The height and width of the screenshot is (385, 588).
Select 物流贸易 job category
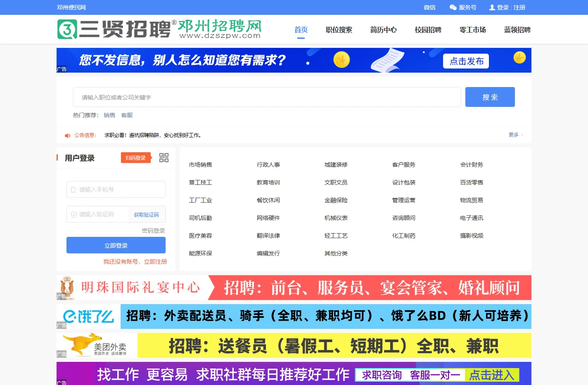[472, 200]
